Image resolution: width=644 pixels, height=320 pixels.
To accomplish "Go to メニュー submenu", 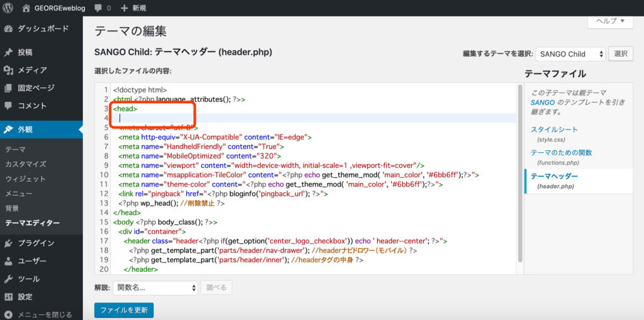I will [19, 194].
